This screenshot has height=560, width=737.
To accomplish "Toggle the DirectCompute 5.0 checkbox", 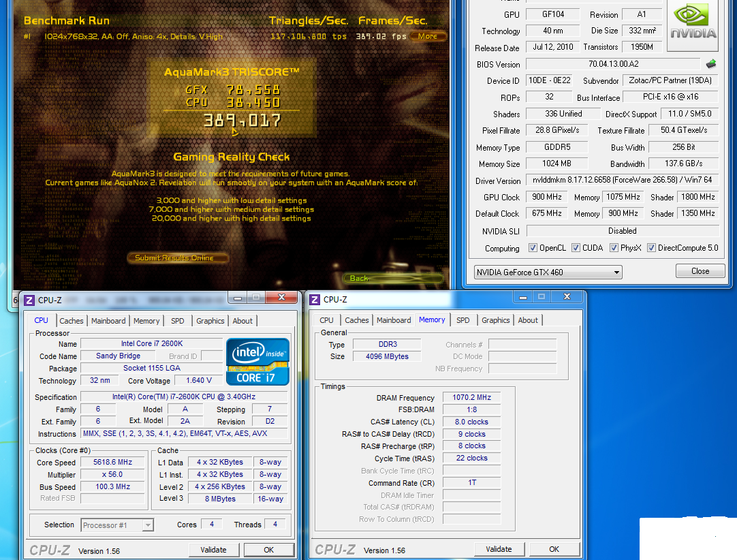I will tap(651, 248).
